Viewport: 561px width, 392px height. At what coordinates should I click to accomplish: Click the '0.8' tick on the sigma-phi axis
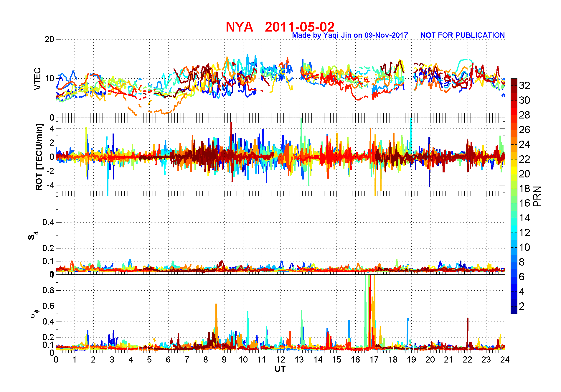pos(48,290)
